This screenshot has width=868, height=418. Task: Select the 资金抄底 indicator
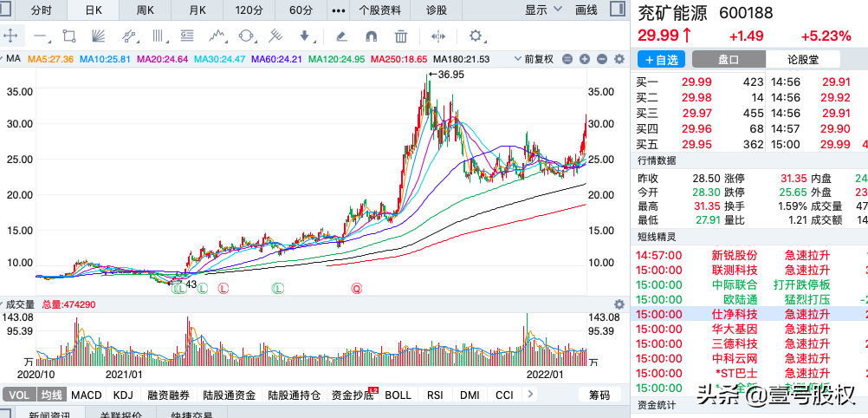coord(353,395)
